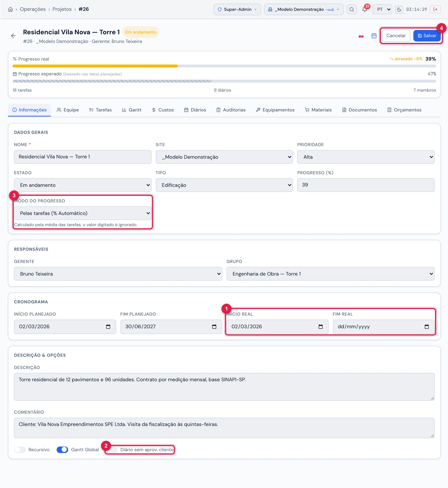The image size is (448, 488).
Task: Open notifications bell with 31 badge
Action: [365, 9]
